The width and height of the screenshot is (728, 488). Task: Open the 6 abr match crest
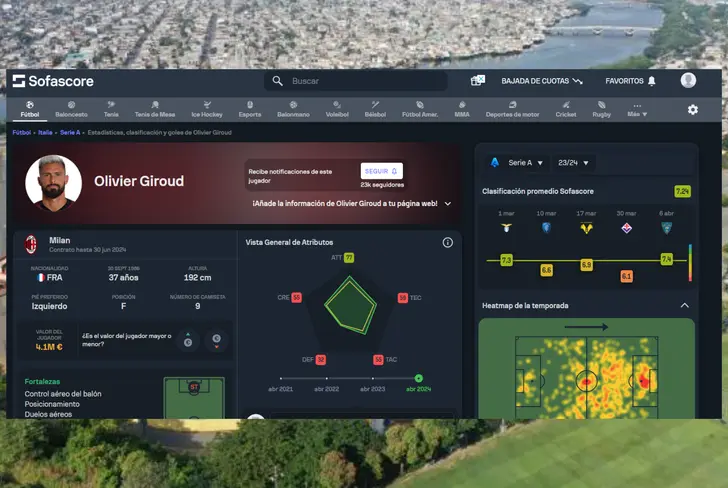point(666,228)
